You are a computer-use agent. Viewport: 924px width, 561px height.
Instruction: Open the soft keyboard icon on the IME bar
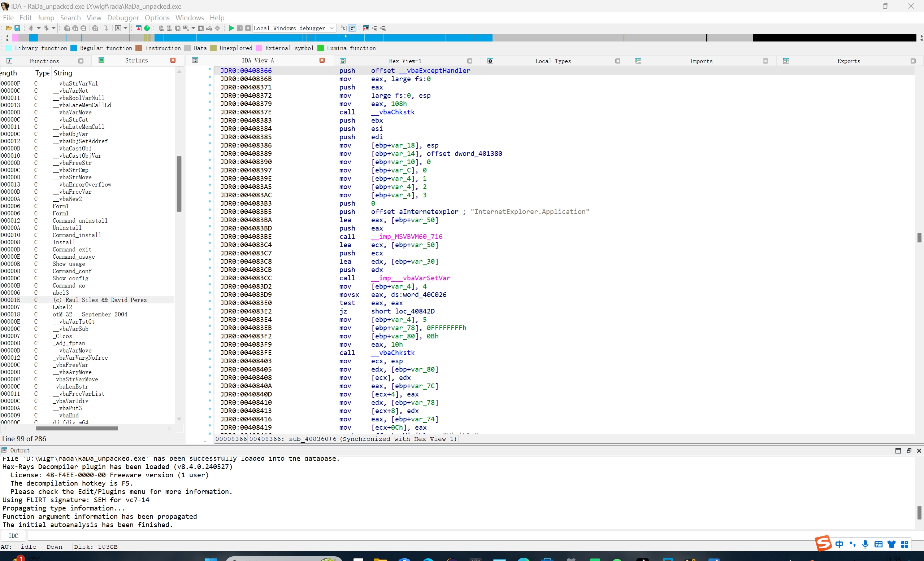coord(878,544)
